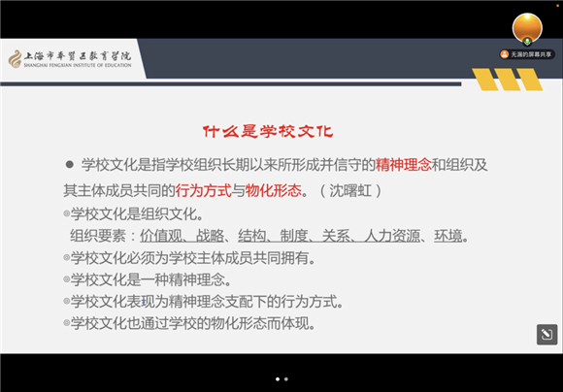
Task: Click the yellow stripe decoration on slide
Action: (507, 80)
